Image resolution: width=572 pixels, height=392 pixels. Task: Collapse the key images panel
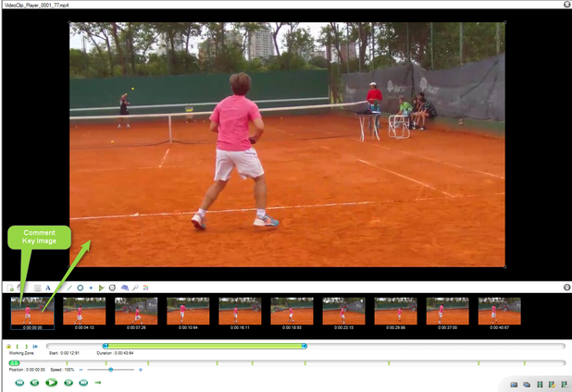pos(566,288)
